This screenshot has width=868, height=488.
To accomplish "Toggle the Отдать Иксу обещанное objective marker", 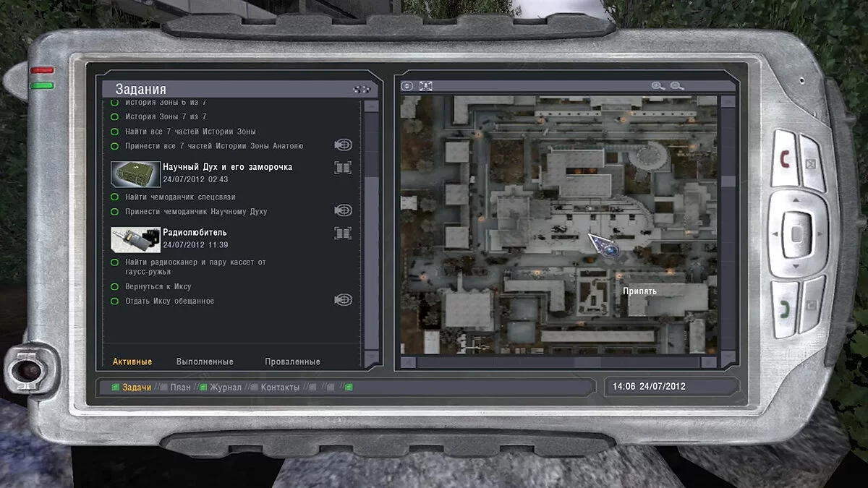I will pyautogui.click(x=114, y=301).
